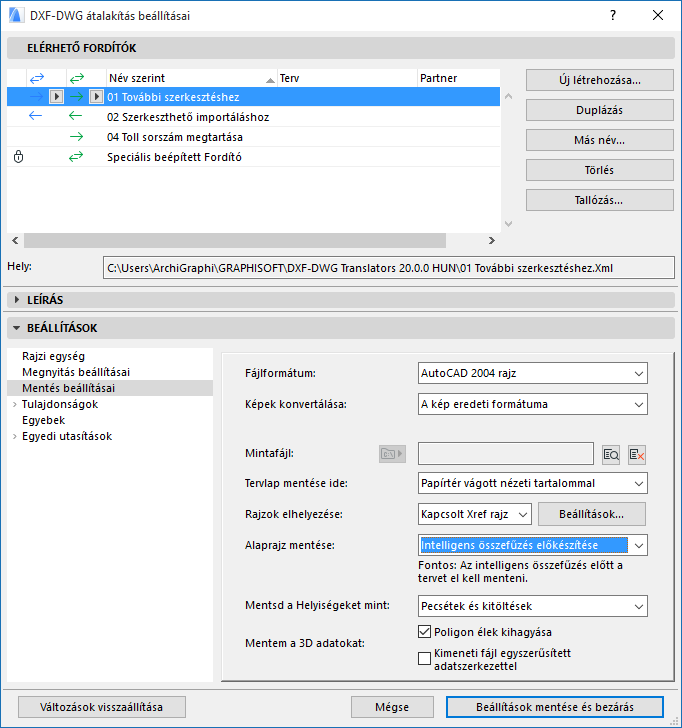This screenshot has height=728, width=682.
Task: Click the Mégse button
Action: [392, 707]
